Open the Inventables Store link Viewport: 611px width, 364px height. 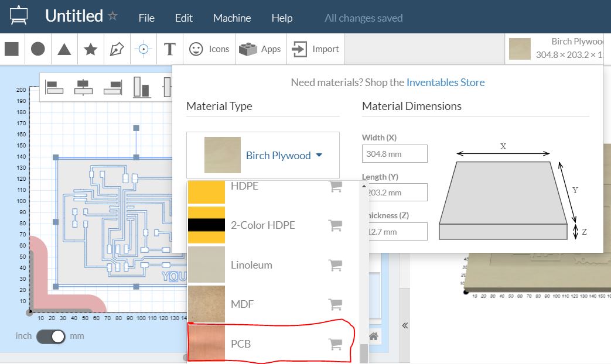tap(445, 83)
